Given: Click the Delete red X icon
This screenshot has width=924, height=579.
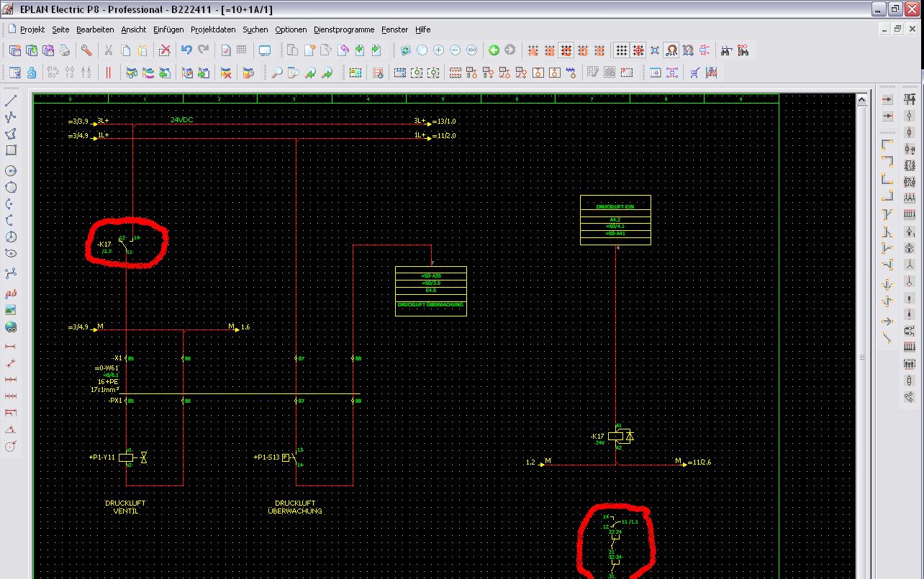Looking at the screenshot, I should [165, 50].
